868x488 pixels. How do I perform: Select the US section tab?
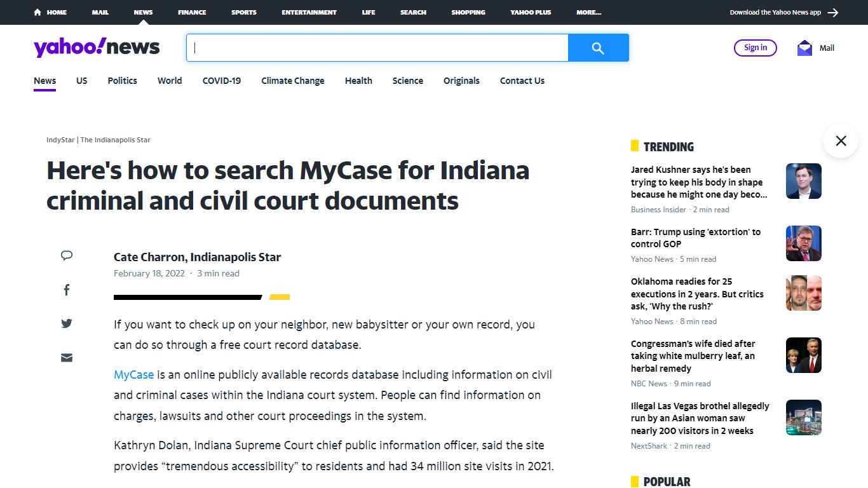pyautogui.click(x=82, y=81)
